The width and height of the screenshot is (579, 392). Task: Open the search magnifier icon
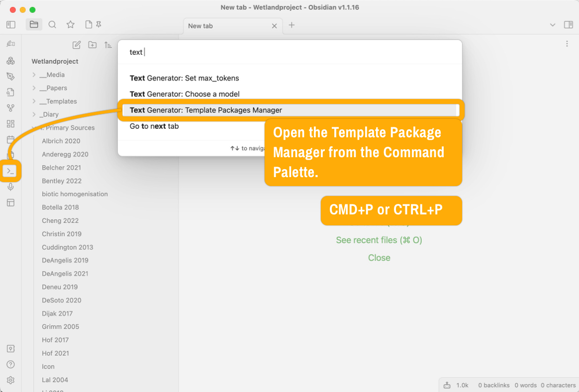pyautogui.click(x=52, y=25)
